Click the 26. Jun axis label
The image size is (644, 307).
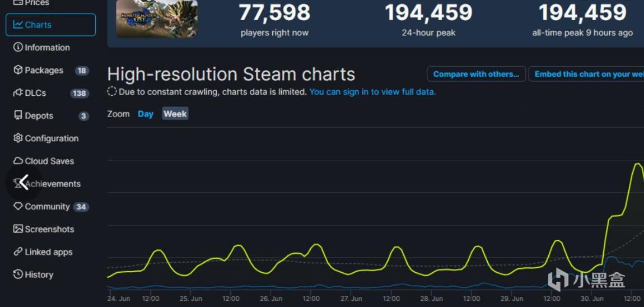tap(270, 299)
